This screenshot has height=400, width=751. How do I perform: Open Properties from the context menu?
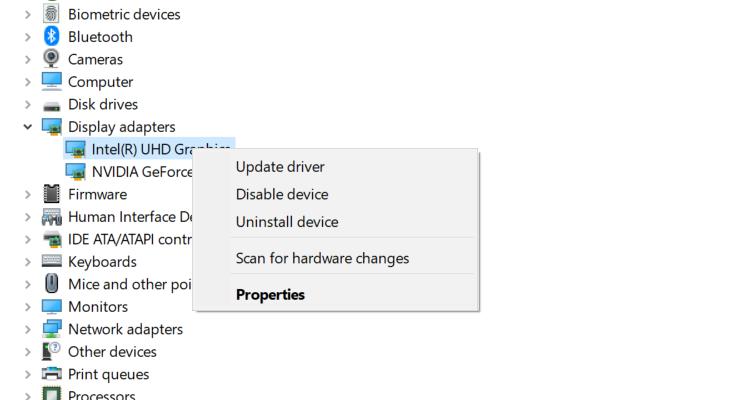click(270, 295)
